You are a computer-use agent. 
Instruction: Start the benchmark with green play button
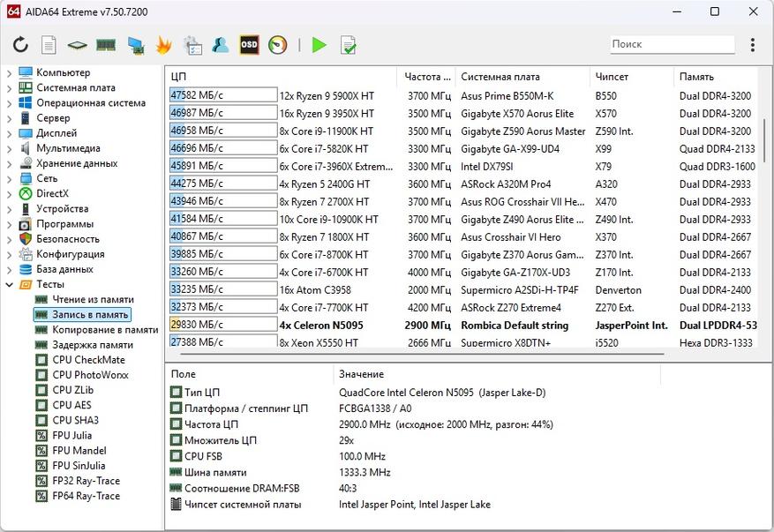319,45
